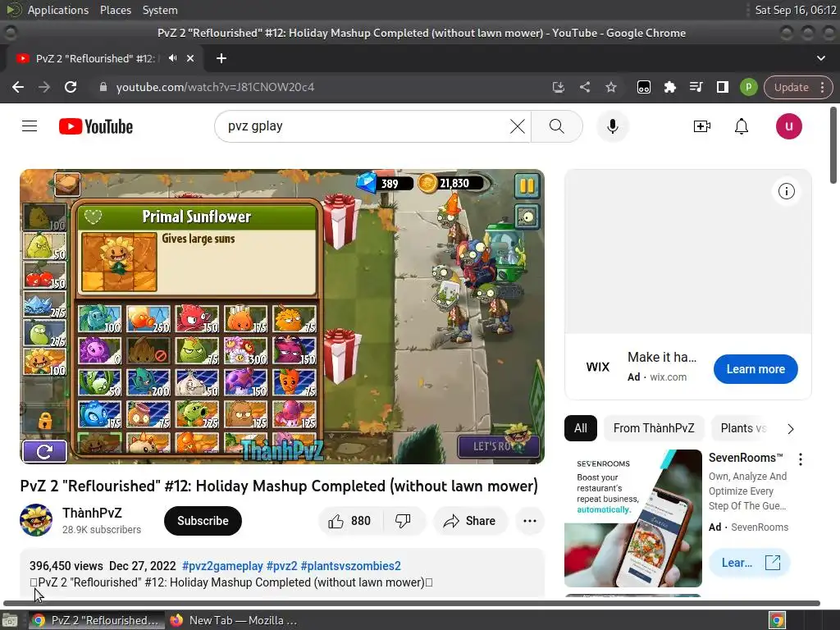Share this page from address bar
Viewport: 840px width, 630px height.
click(x=585, y=87)
